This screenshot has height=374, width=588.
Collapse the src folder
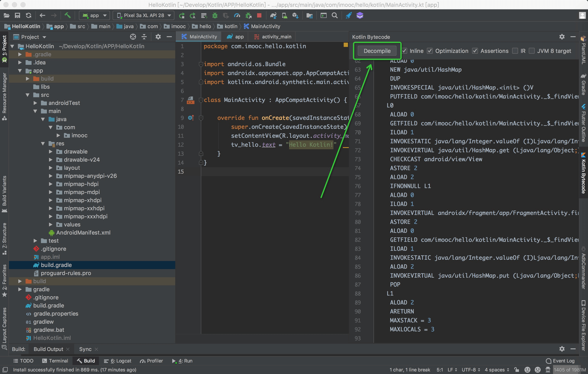(x=28, y=95)
